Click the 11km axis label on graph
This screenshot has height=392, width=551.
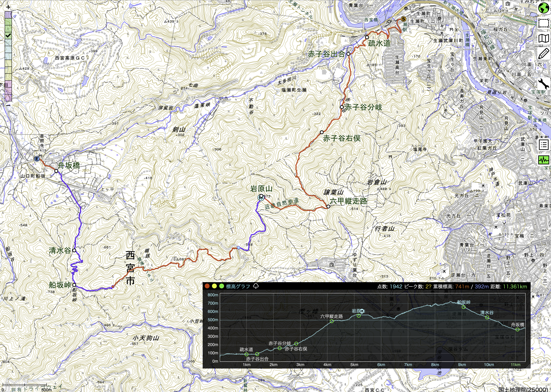(516, 365)
